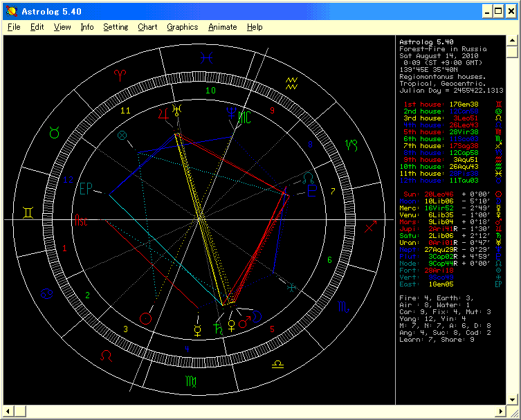Screen dimensions: 521x420
Task: Click the Virgo sign glyph on the wheel
Action: tap(191, 381)
